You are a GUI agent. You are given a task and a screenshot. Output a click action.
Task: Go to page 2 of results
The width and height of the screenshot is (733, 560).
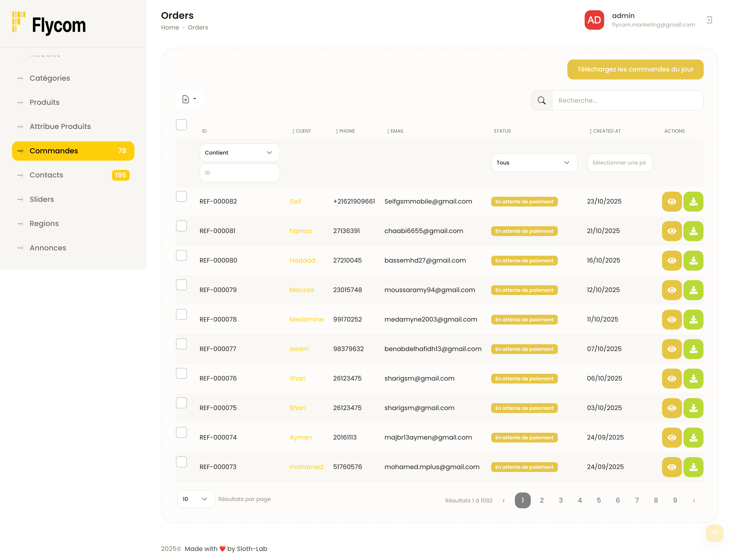(541, 500)
